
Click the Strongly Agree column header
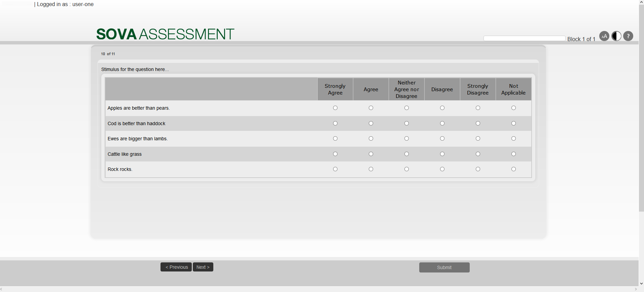pyautogui.click(x=335, y=89)
